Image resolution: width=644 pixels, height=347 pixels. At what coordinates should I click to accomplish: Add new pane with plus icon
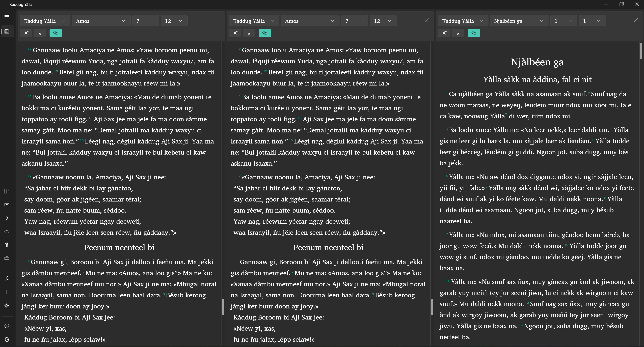pyautogui.click(x=7, y=292)
